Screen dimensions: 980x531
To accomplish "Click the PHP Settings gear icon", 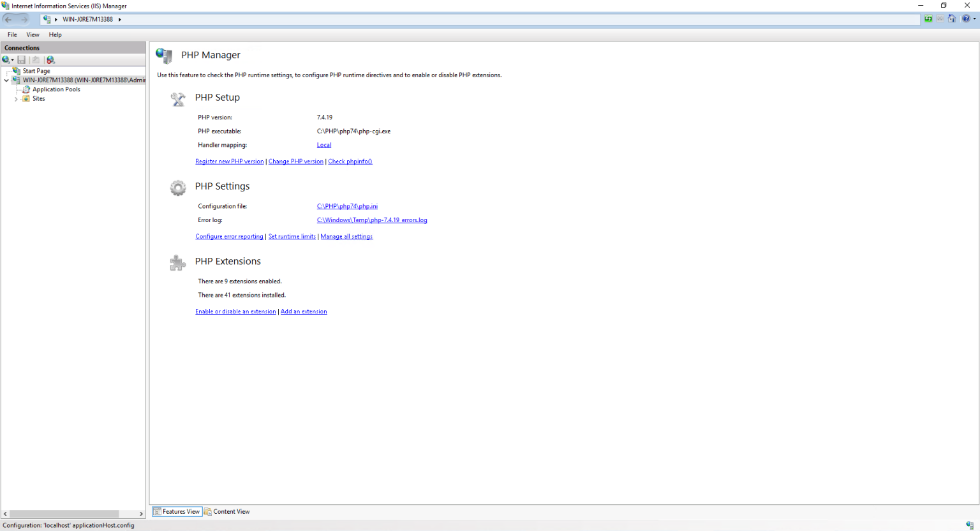I will click(x=177, y=188).
